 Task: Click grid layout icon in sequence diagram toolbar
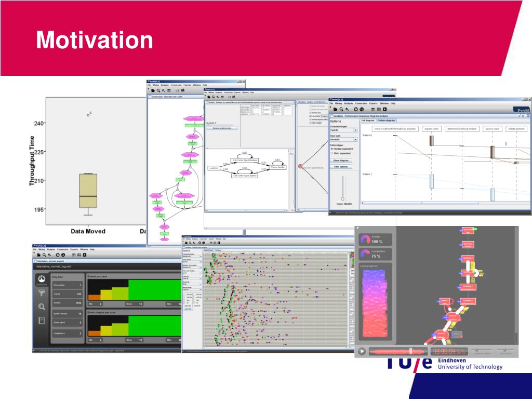point(379,109)
